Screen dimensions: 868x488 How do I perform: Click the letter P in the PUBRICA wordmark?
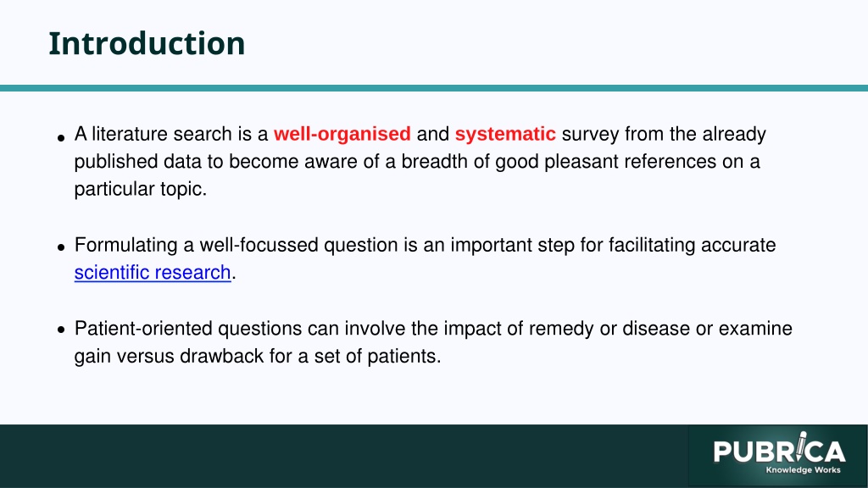click(723, 452)
